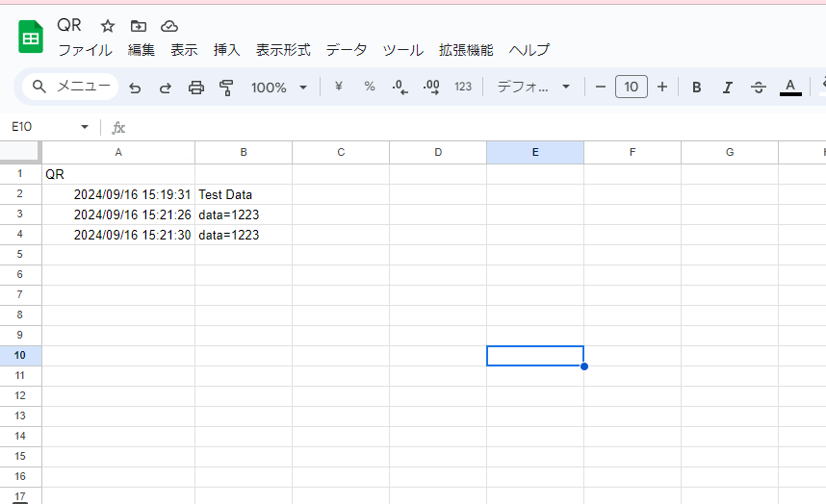Select the cell with 2024/09/16 15:19:31

pyautogui.click(x=118, y=194)
